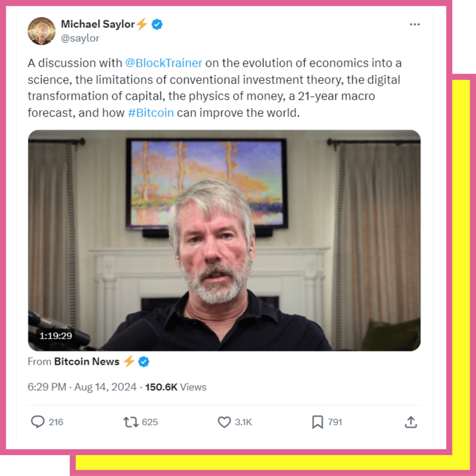Image resolution: width=476 pixels, height=476 pixels.
Task: Bookmark the post with the bookmark icon
Action: coord(317,422)
